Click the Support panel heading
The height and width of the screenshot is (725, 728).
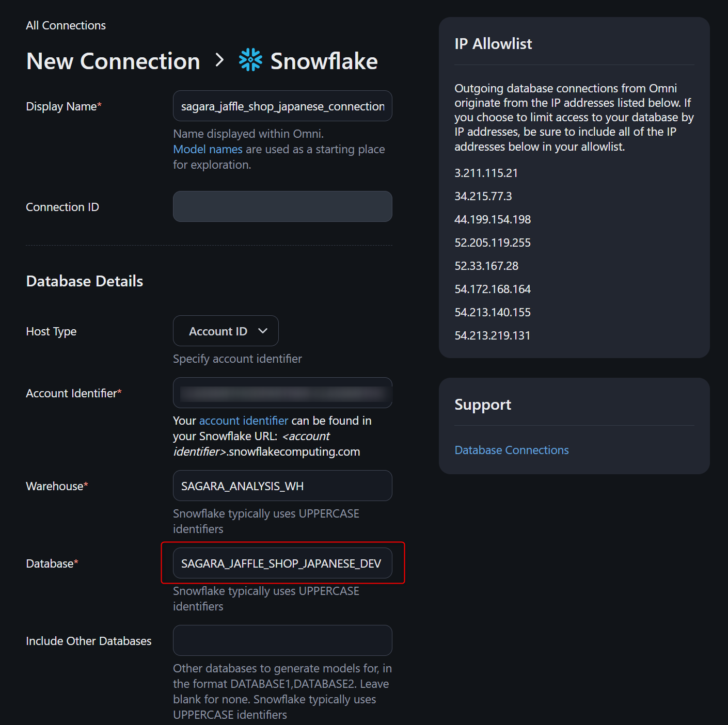click(x=483, y=405)
